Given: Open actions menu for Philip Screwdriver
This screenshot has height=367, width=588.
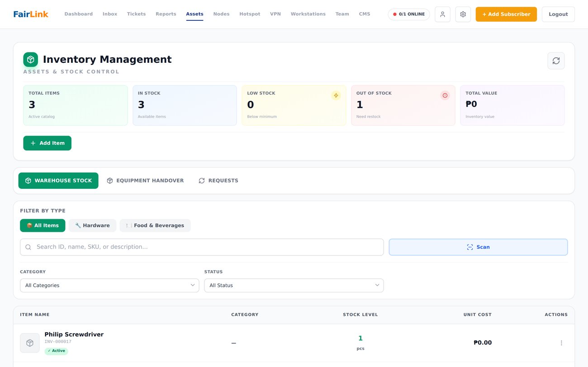Looking at the screenshot, I should click(x=561, y=343).
